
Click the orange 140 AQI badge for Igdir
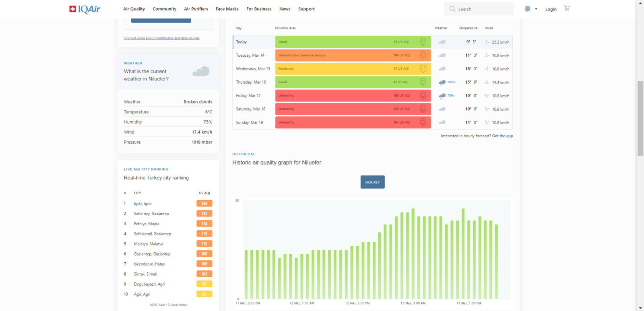[204, 204]
